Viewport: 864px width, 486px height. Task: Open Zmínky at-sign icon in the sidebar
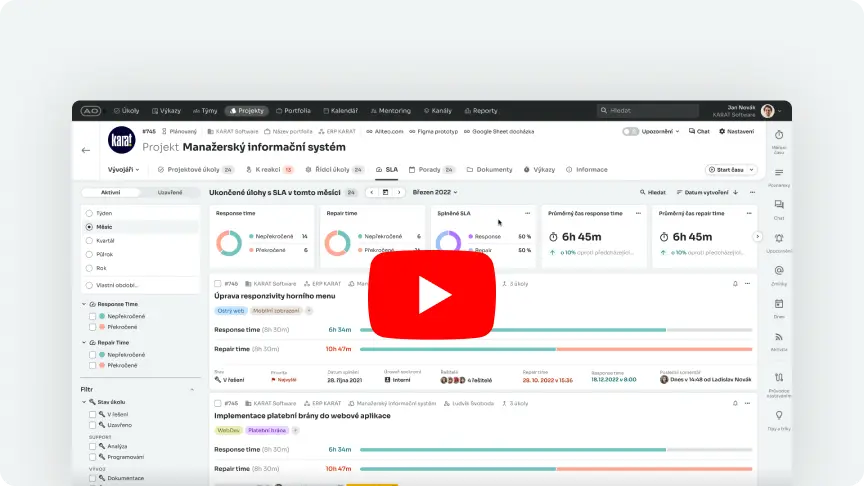[x=779, y=271]
